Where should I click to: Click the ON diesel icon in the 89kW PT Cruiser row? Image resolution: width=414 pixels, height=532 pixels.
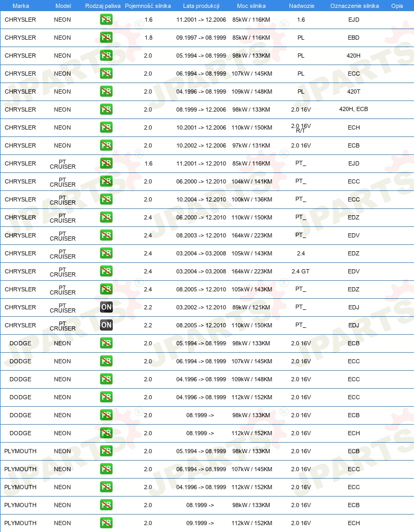106,307
